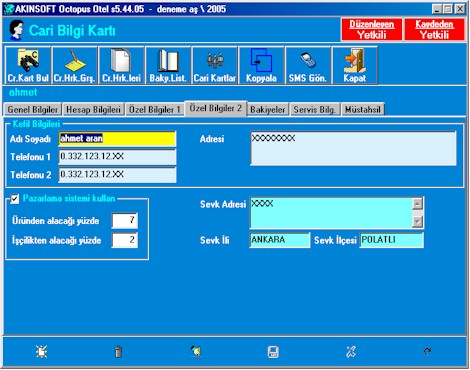Open Cr.Hrk.Grş. movement entry
470x370 pixels.
[x=75, y=65]
